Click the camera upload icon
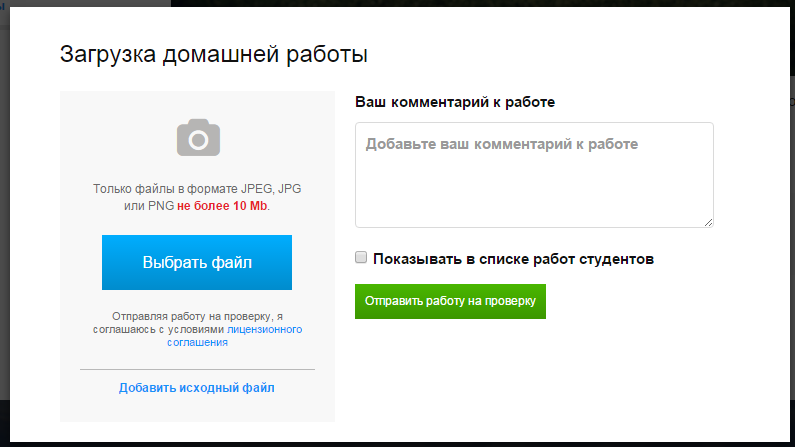The height and width of the screenshot is (447, 795). [x=198, y=138]
